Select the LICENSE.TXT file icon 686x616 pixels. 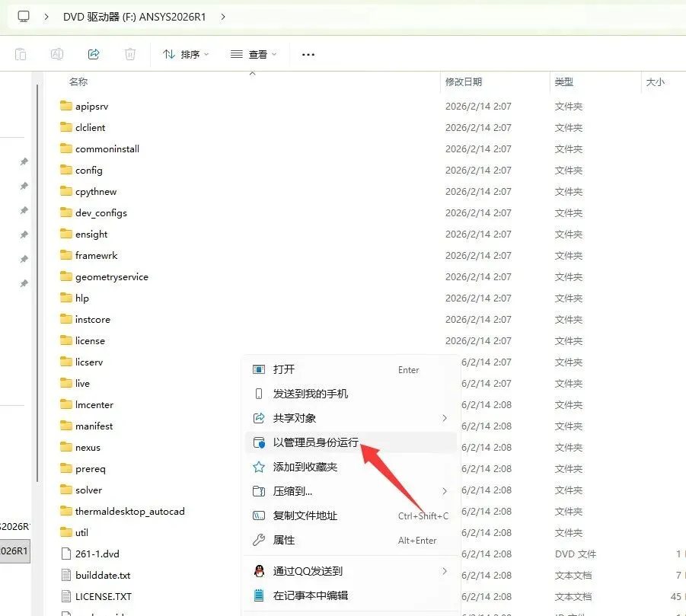(66, 596)
